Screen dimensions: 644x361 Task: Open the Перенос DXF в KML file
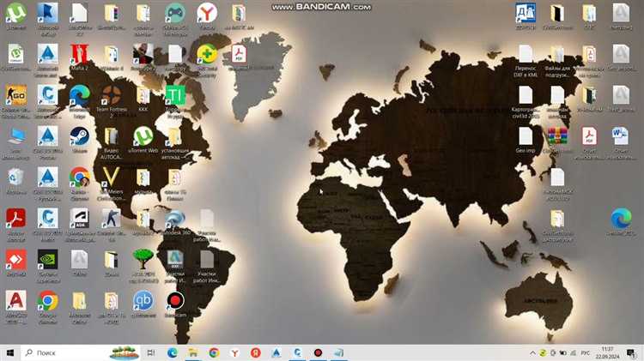pyautogui.click(x=526, y=60)
